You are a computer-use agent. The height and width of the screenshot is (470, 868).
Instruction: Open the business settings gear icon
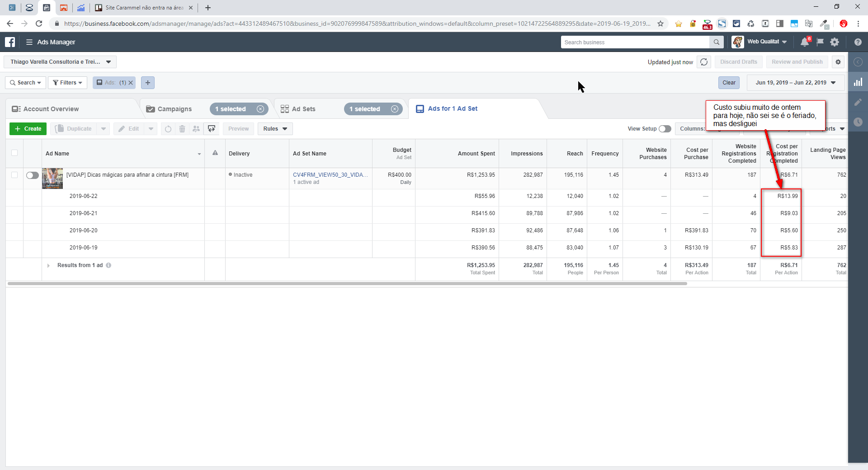pos(835,42)
